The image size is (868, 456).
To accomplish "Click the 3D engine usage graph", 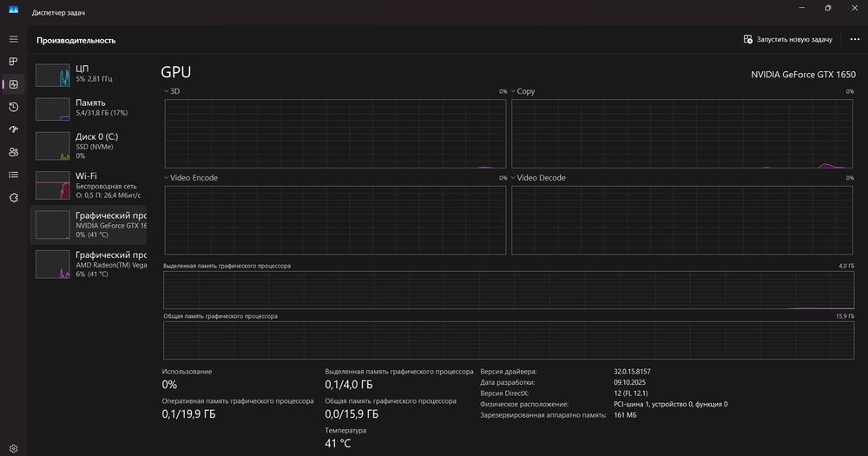I will pyautogui.click(x=335, y=134).
